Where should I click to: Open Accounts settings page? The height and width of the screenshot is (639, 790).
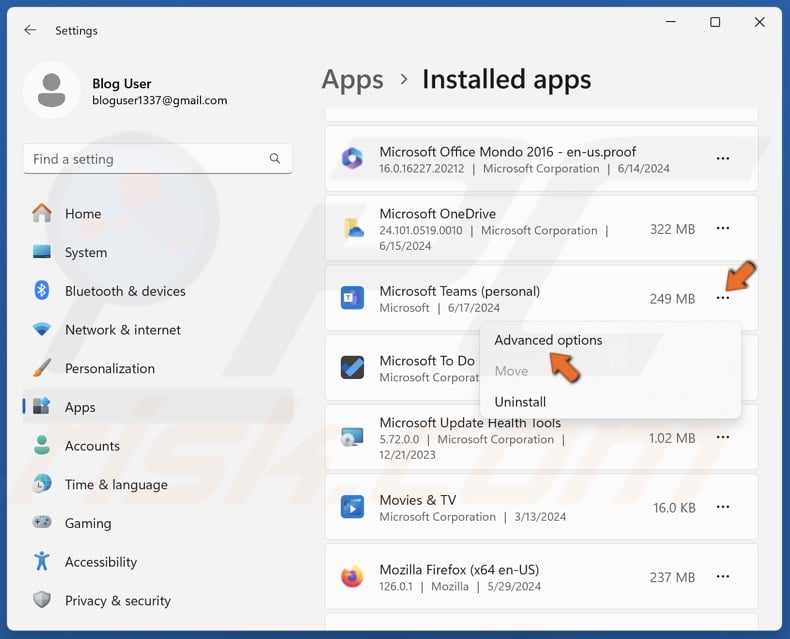pos(158,445)
